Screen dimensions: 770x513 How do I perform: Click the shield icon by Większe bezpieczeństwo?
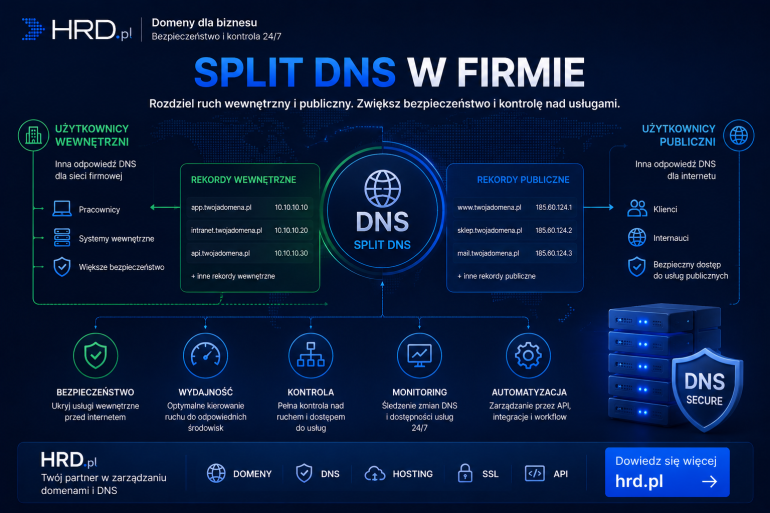(62, 267)
